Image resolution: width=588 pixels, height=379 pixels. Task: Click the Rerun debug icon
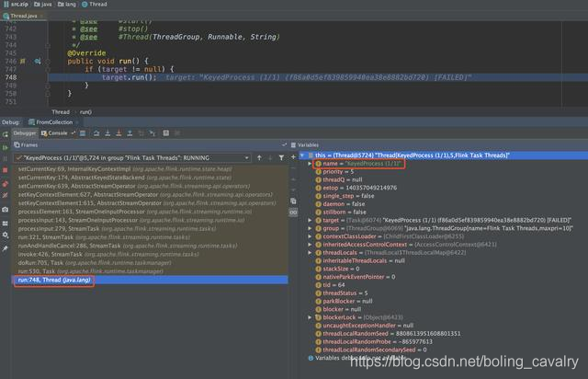pyautogui.click(x=6, y=134)
